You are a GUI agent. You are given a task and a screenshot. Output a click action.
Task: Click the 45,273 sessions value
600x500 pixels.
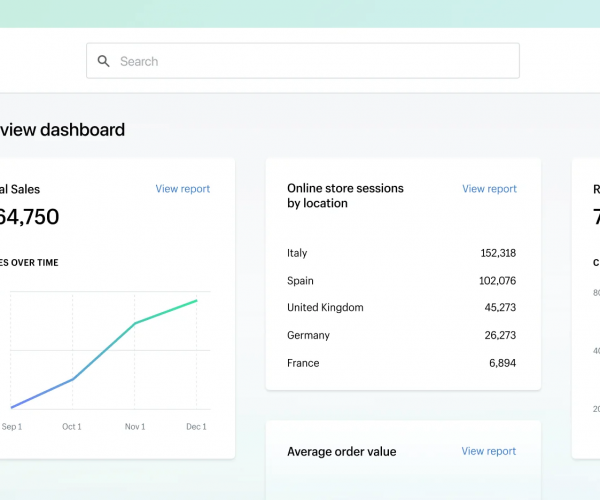point(500,308)
